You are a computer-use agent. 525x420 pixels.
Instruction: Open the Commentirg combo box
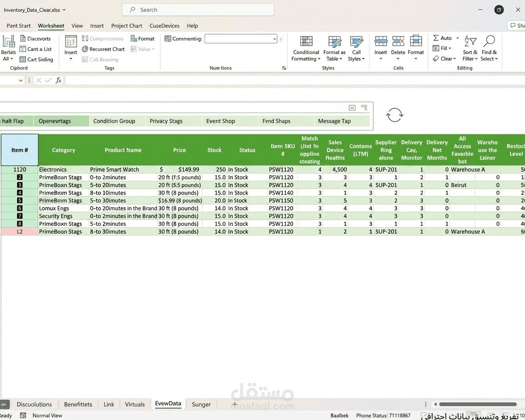point(241,38)
